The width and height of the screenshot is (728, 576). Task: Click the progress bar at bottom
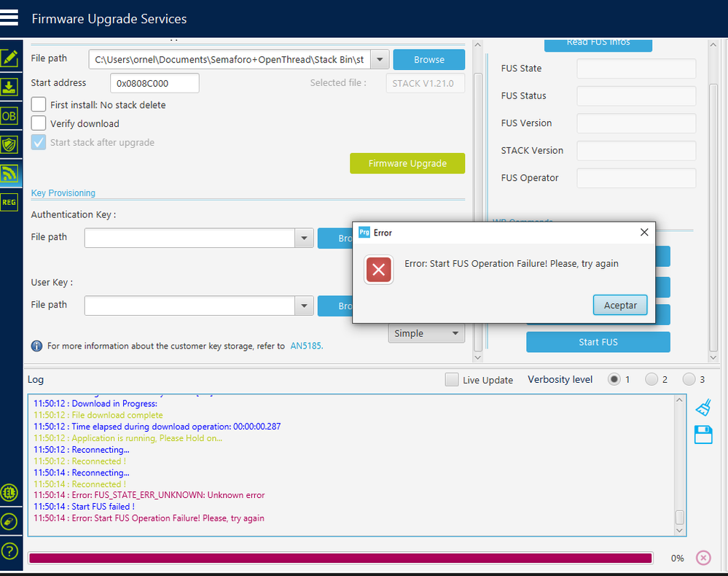click(x=340, y=558)
